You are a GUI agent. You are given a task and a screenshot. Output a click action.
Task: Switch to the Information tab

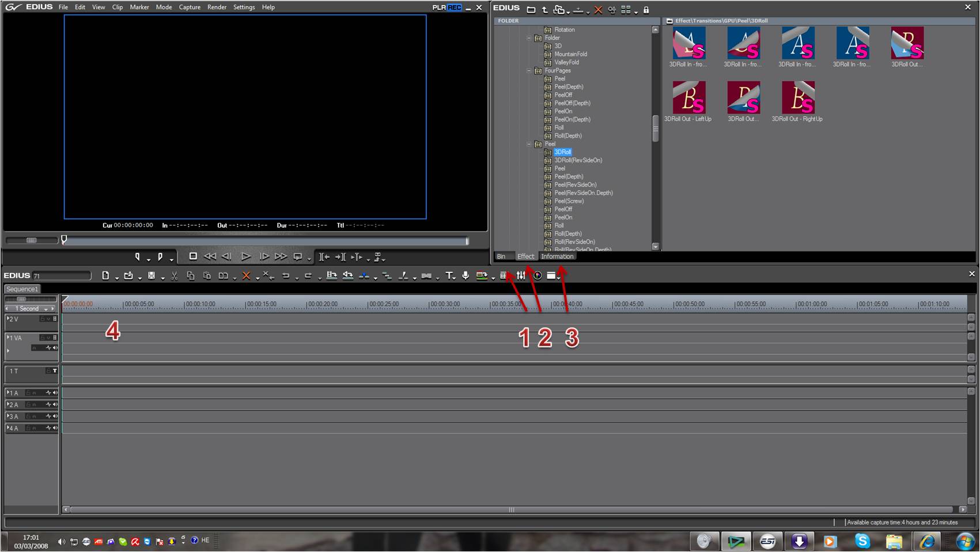point(557,256)
